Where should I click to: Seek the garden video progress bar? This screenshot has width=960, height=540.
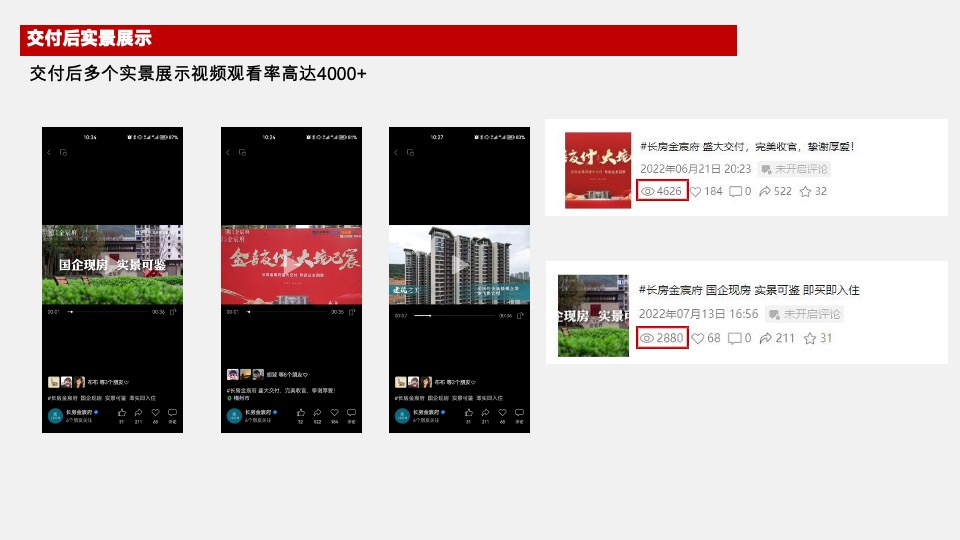[x=110, y=312]
